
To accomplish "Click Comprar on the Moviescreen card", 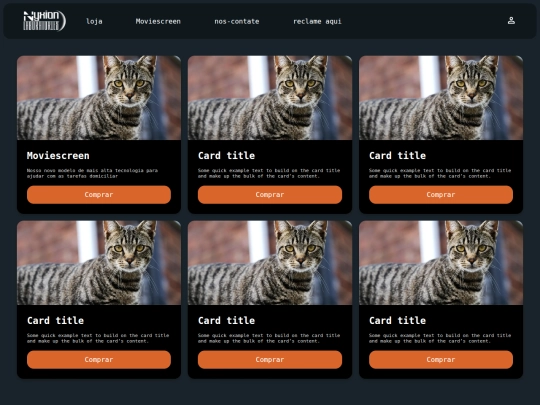I will point(99,195).
